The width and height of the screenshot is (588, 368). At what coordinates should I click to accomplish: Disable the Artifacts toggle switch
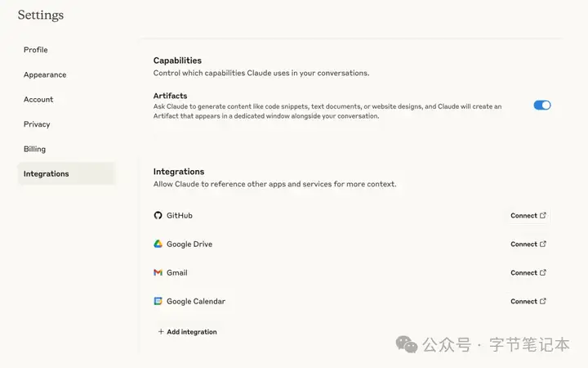(x=542, y=105)
